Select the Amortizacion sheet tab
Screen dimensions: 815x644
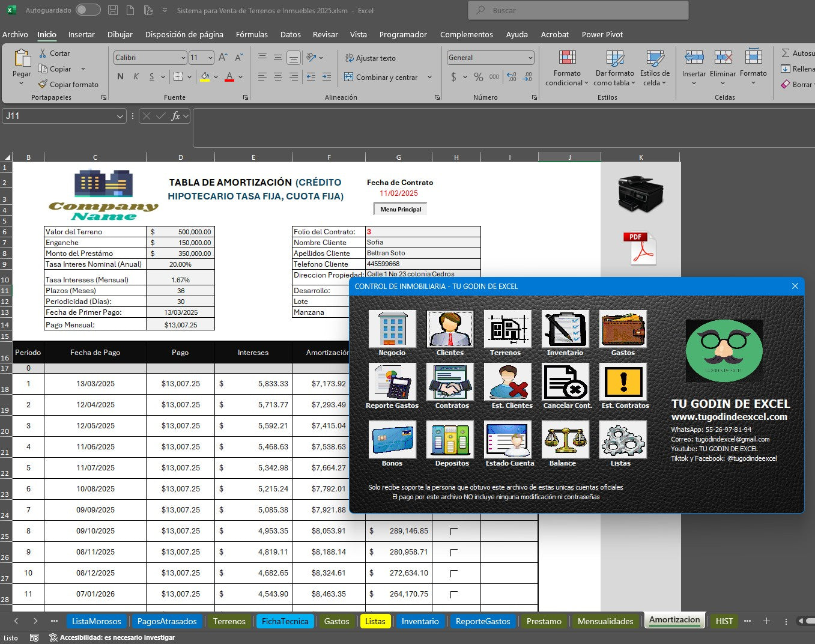pos(674,621)
